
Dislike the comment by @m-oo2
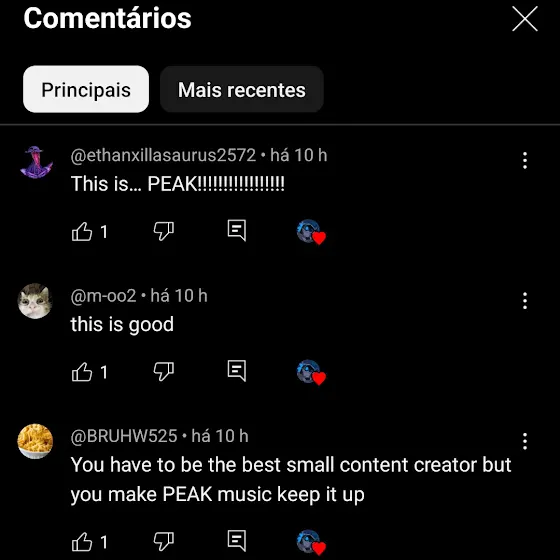click(x=164, y=372)
